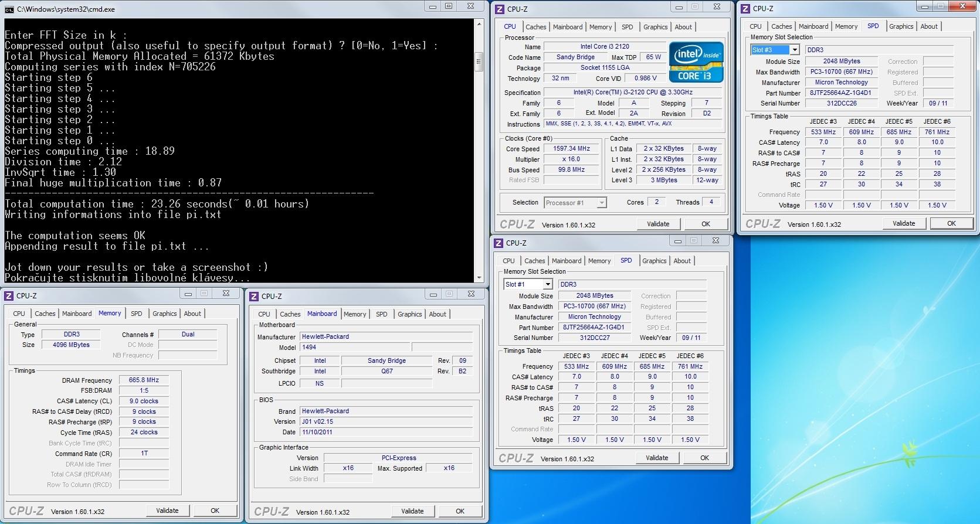
Task: Click the Command Rate 1T value
Action: pos(144,453)
